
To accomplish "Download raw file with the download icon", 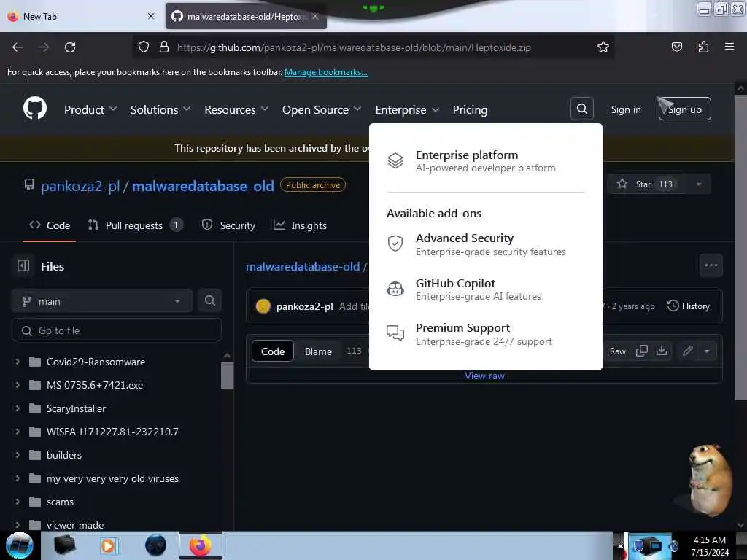I will [x=661, y=351].
